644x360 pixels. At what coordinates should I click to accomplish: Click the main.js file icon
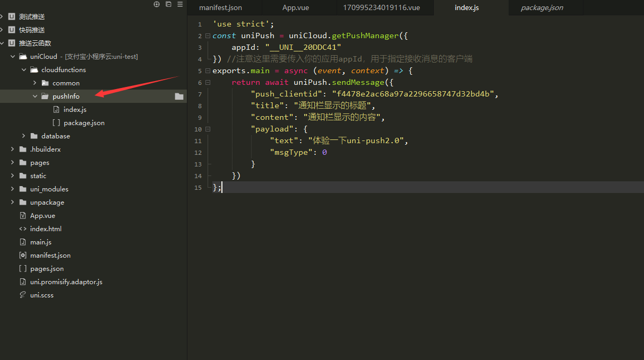[23, 242]
